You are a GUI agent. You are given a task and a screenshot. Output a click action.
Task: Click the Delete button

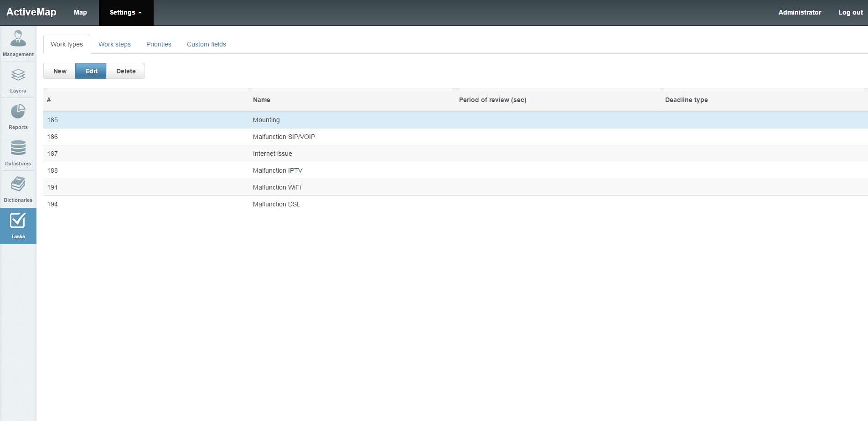coord(126,71)
